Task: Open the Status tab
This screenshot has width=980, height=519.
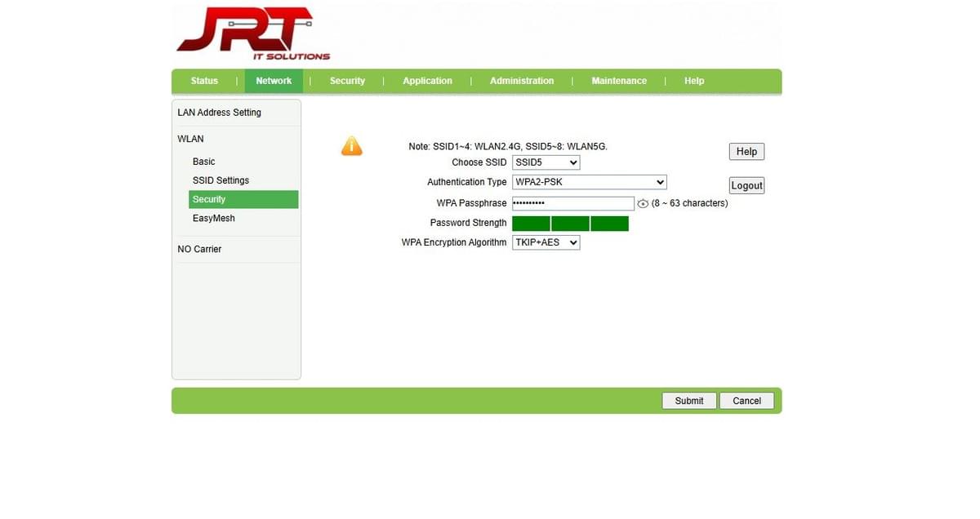Action: (x=204, y=81)
